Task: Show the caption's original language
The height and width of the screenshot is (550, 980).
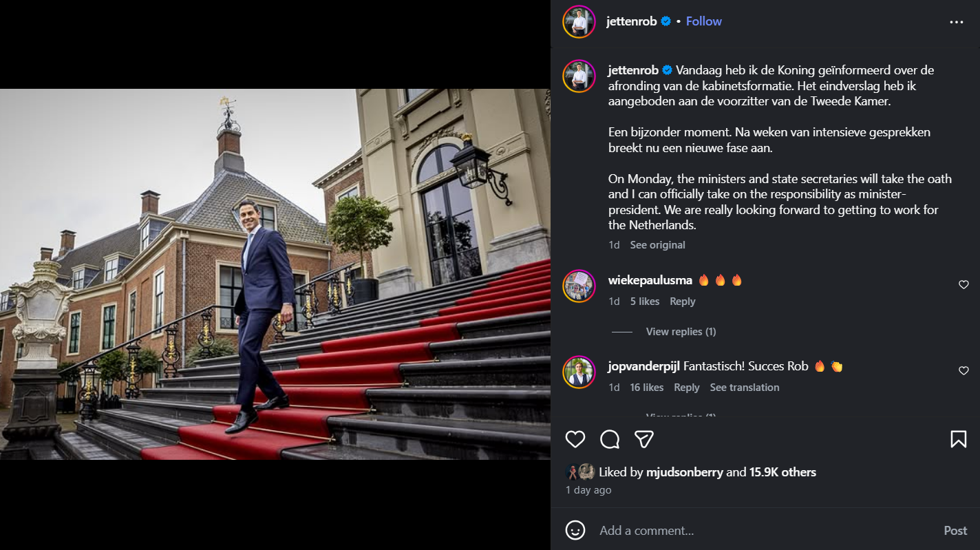Action: [657, 245]
